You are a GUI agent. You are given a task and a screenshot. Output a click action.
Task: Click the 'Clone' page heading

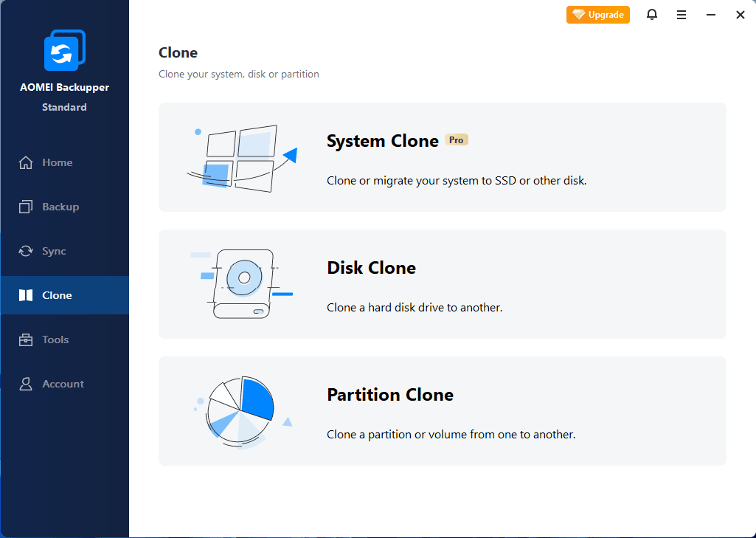pos(178,52)
